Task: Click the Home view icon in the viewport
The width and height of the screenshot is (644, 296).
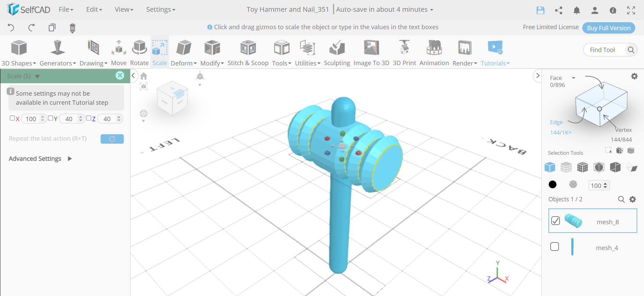Action: click(x=144, y=76)
